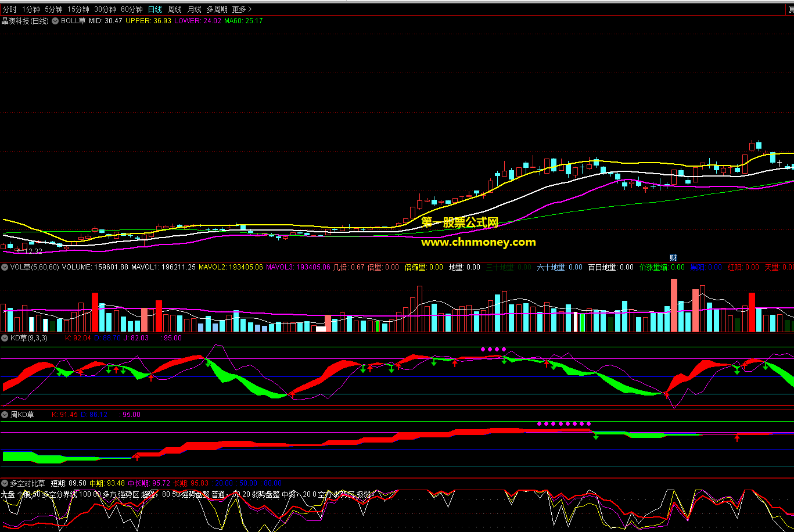Click the VOLUME: 159601.88 reading
Viewport: 794px width, 532px height.
[x=95, y=267]
